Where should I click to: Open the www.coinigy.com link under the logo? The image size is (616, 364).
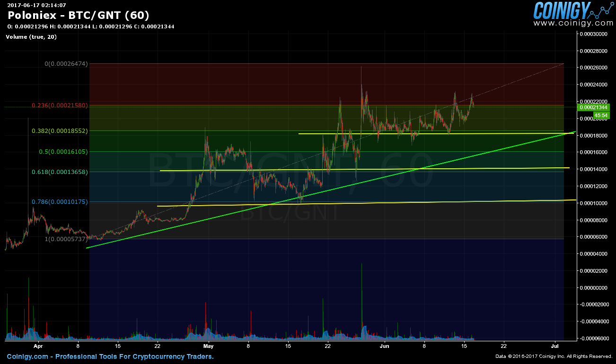point(573,23)
